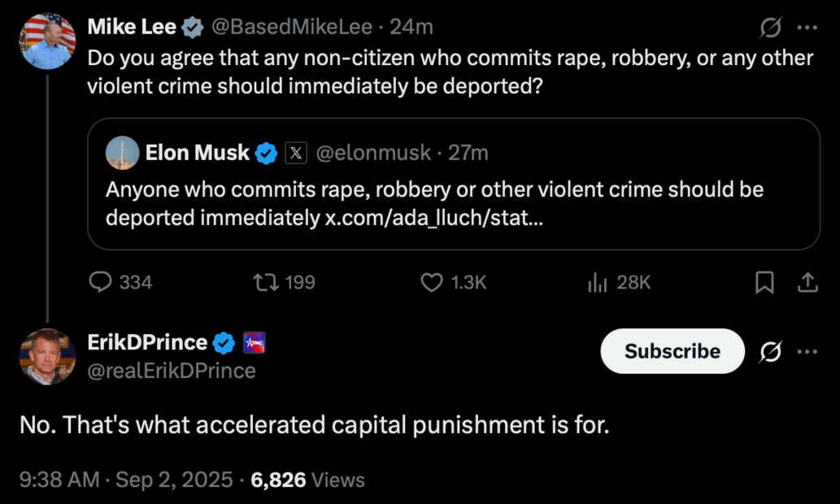Repost the Mike Lee tweet
Viewport: 840px width, 504px height.
tap(265, 282)
